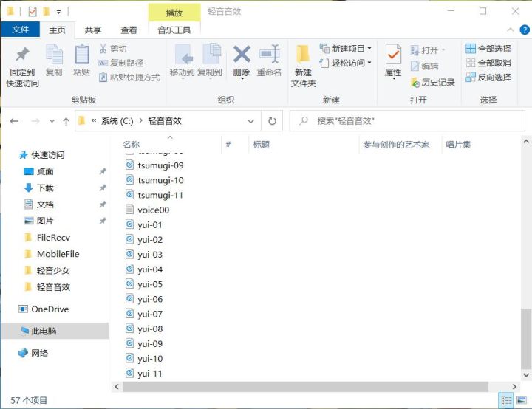Refresh the folder view
Screen dimensions: 532x409
coord(272,121)
